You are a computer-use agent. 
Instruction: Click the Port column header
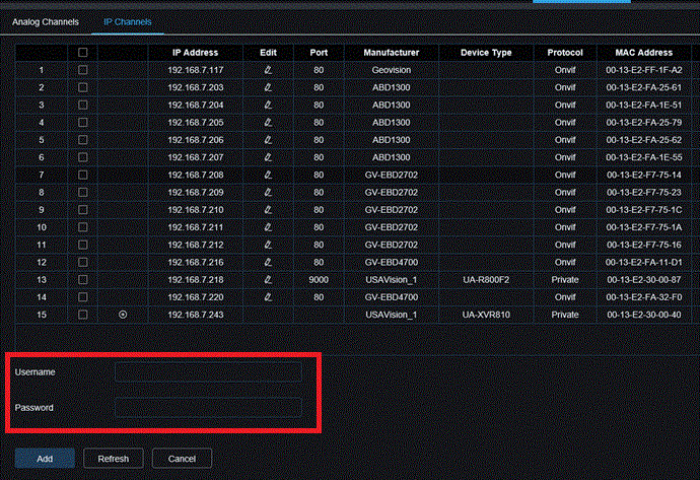pyautogui.click(x=319, y=52)
